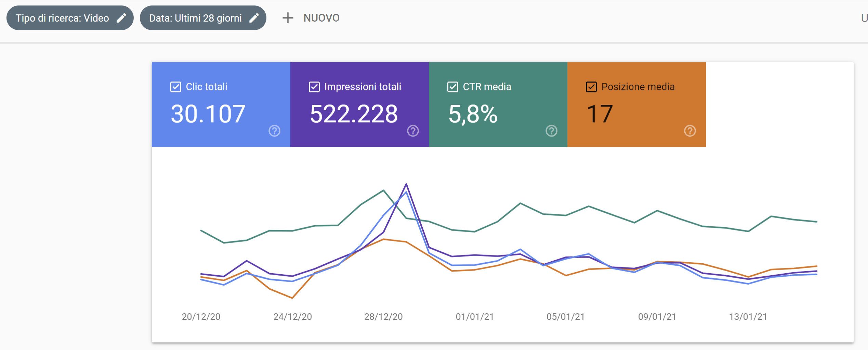
Task: Click the 30.107 clicks value
Action: (x=208, y=114)
